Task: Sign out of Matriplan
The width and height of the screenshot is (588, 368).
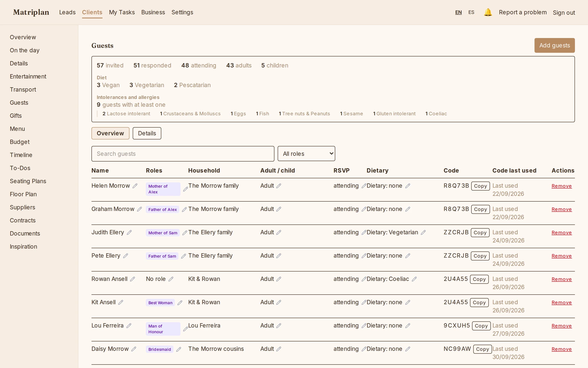Action: point(564,12)
